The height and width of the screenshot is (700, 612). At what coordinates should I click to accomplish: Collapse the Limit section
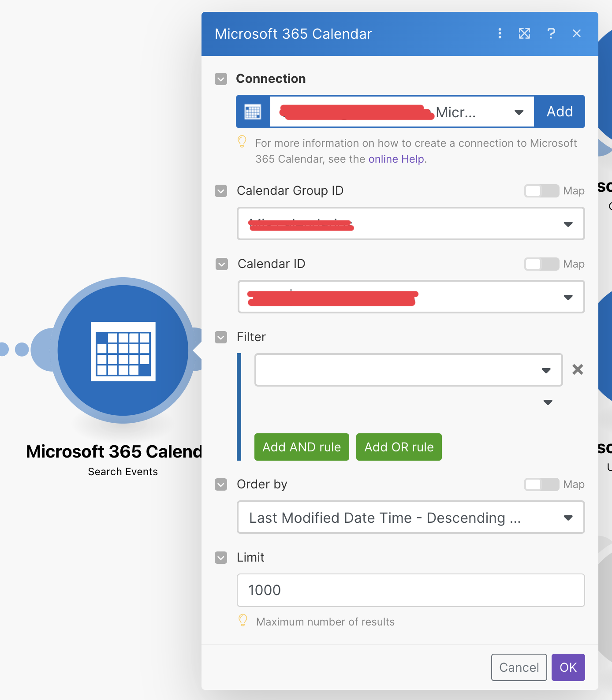(x=221, y=558)
